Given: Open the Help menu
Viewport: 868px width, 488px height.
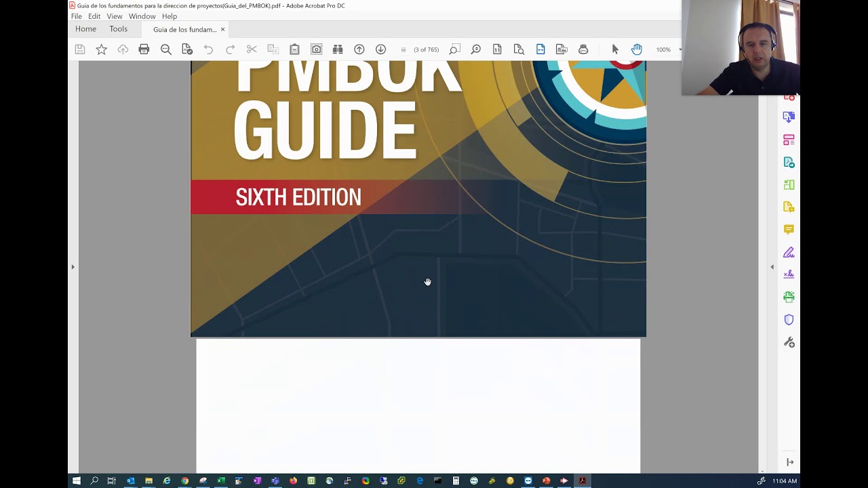Looking at the screenshot, I should coord(170,16).
